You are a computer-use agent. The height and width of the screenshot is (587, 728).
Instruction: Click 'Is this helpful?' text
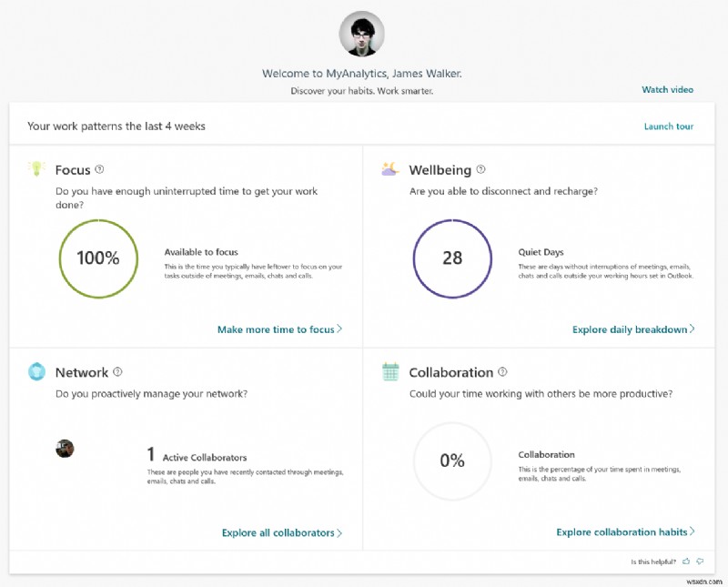click(653, 562)
